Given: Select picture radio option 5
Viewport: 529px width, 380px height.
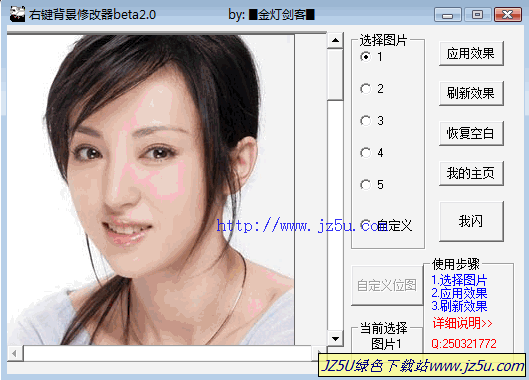Looking at the screenshot, I should 372,185.
